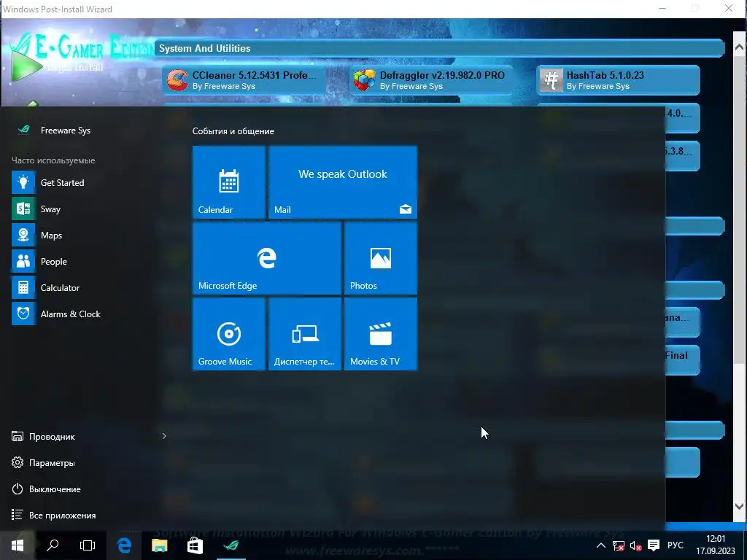Open the clock and date flyout
Viewport: 747px width, 560px height.
(x=715, y=545)
